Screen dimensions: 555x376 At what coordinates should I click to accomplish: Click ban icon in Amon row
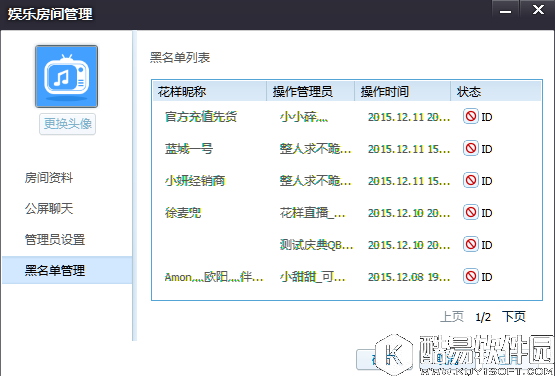click(471, 276)
